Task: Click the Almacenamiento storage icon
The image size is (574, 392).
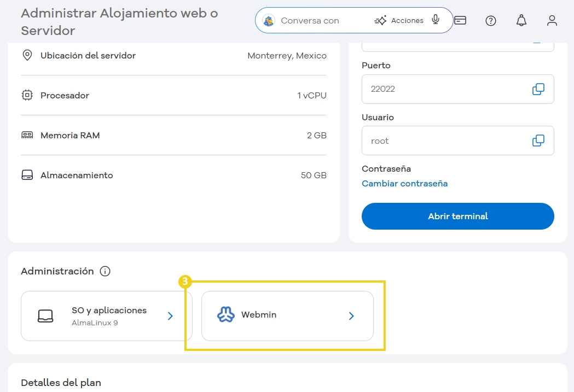Action: [27, 174]
